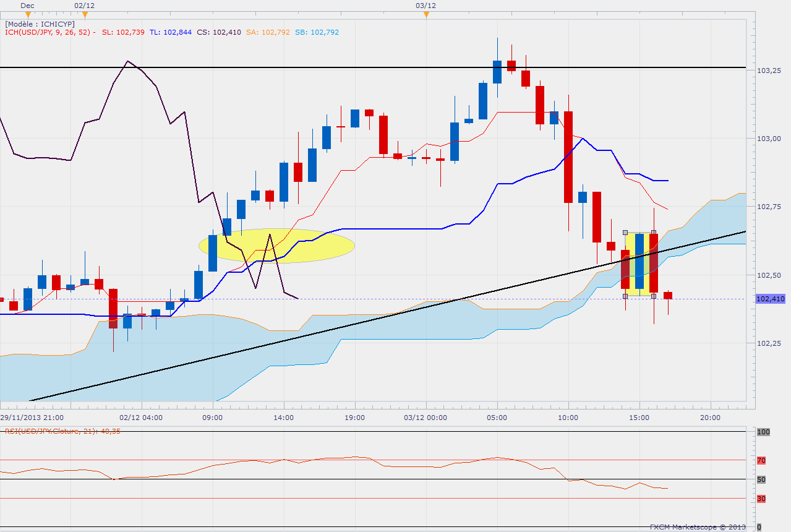Click the RSI 100 level label

click(763, 432)
